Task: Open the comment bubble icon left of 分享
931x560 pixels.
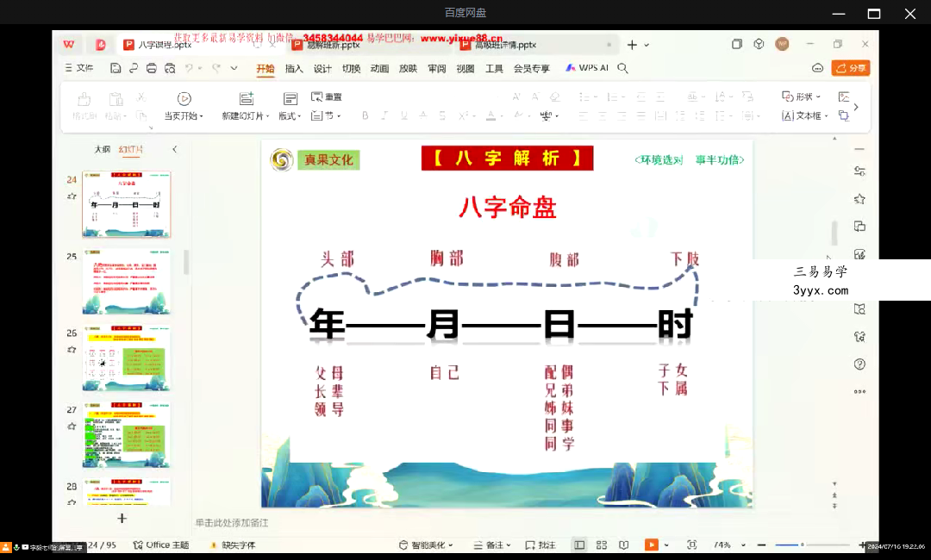Action: coord(817,68)
